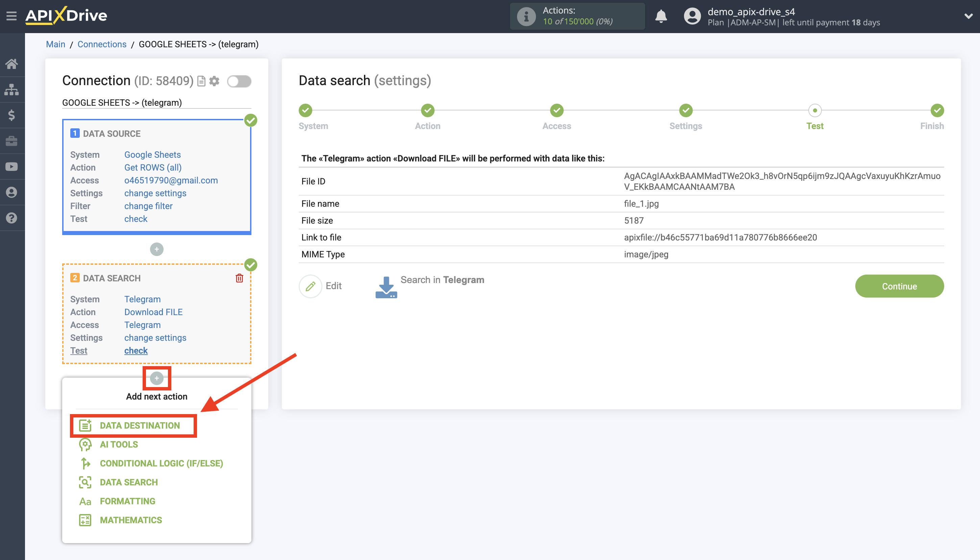Open the hamburger navigation menu
Image resolution: width=980 pixels, height=560 pixels.
click(11, 16)
